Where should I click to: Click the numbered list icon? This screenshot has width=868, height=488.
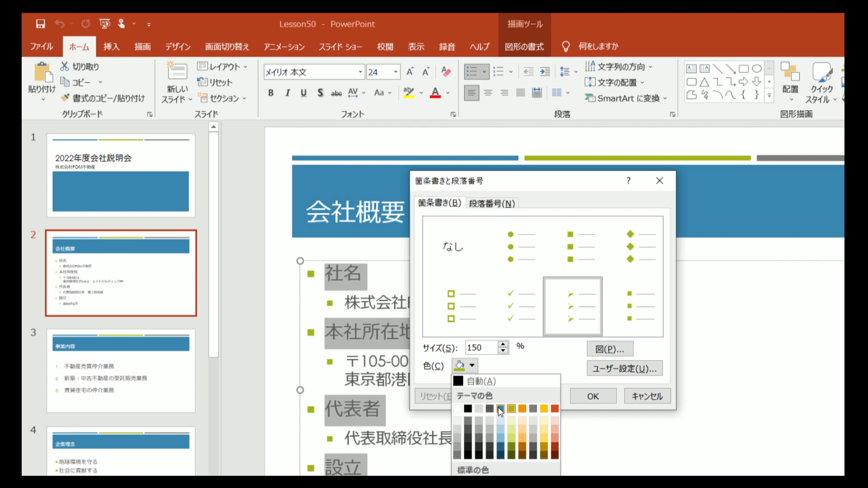(498, 71)
